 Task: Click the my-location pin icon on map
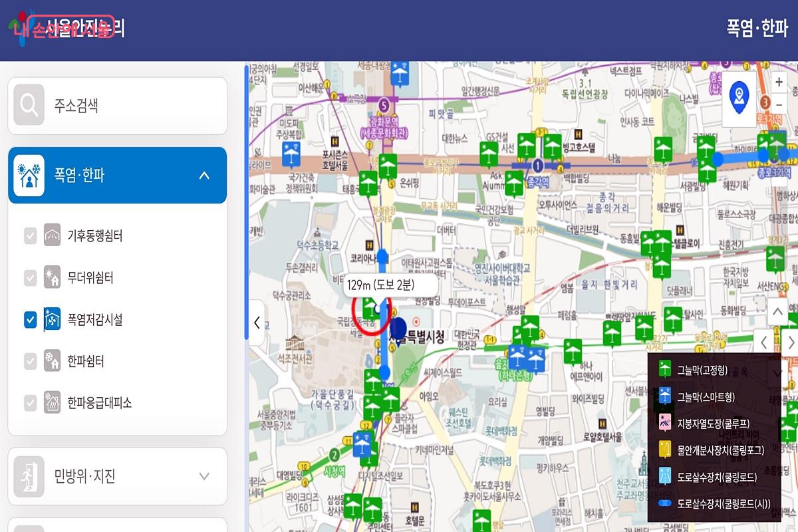pos(739,98)
